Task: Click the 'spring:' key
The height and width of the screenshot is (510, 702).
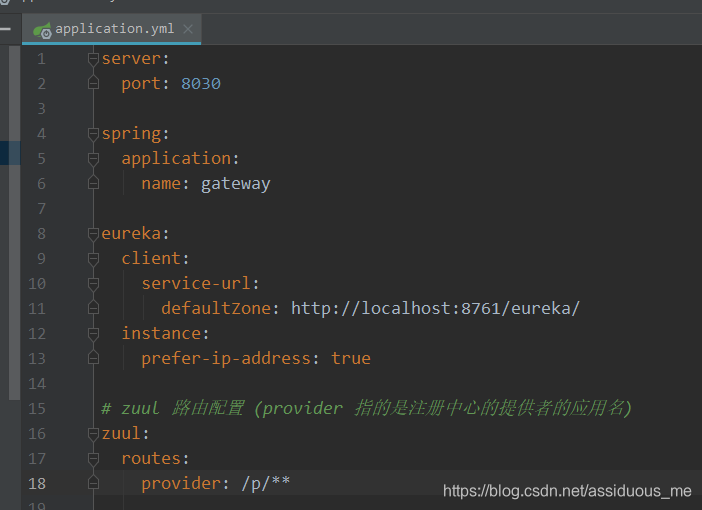Action: (x=135, y=134)
